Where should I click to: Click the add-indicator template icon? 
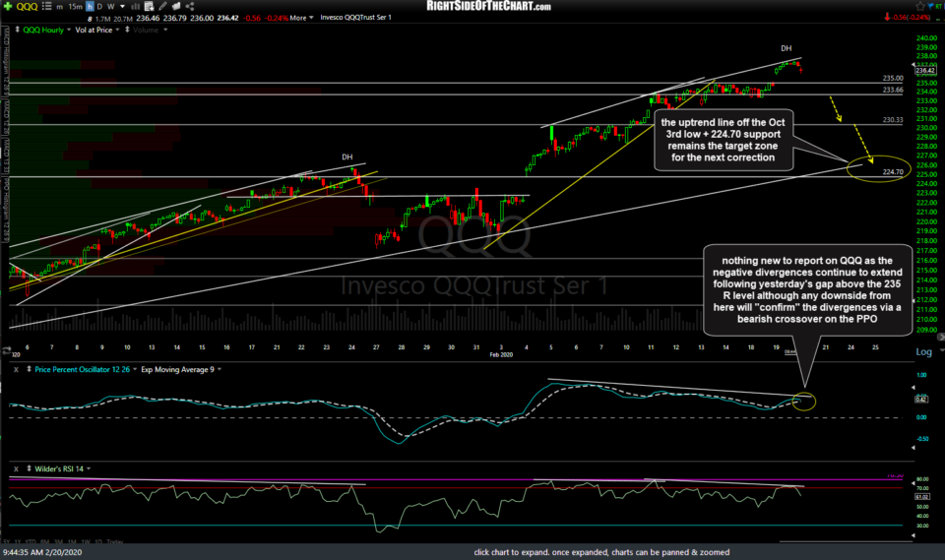149,6
